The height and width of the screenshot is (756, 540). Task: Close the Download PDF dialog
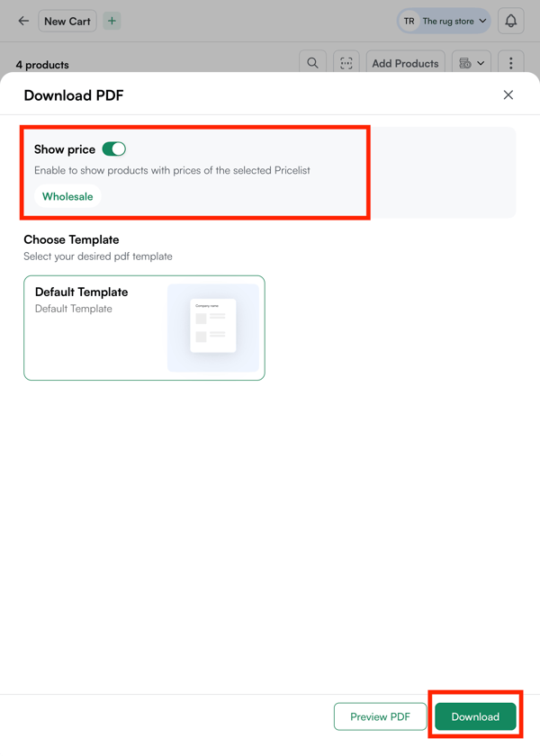point(508,95)
